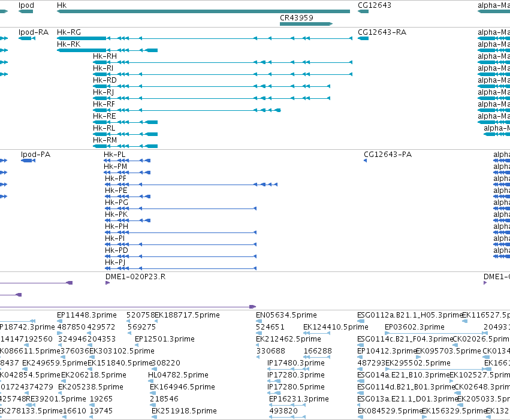This screenshot has width=510, height=420.
Task: Click the lpod gene label
Action: pyautogui.click(x=26, y=5)
